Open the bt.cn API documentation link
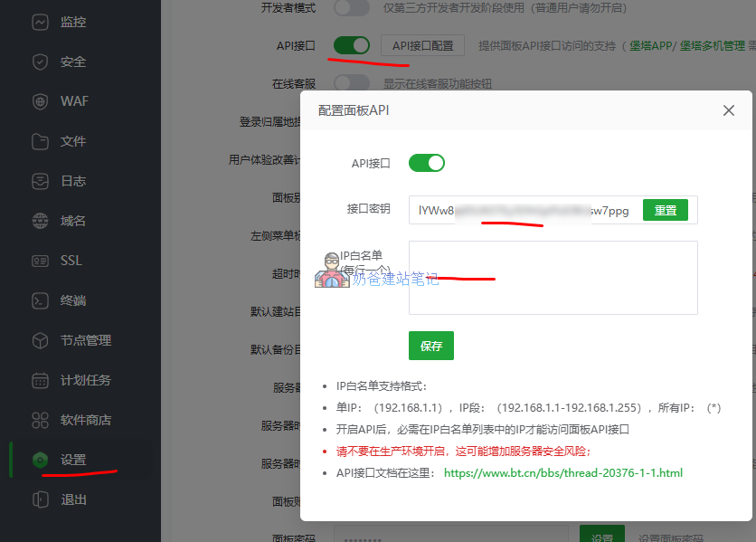The height and width of the screenshot is (542, 756). point(562,472)
